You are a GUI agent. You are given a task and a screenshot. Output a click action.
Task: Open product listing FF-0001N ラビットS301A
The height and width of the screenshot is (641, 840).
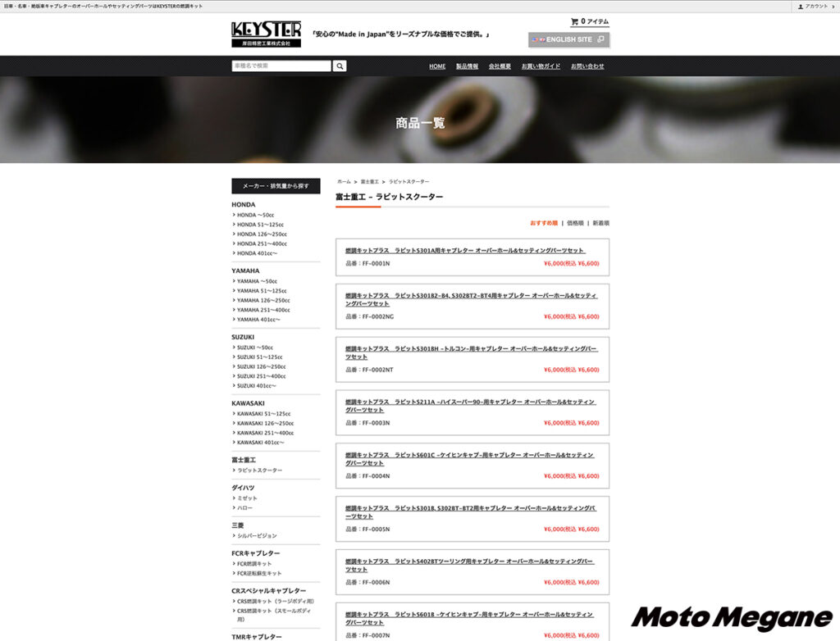(x=464, y=250)
